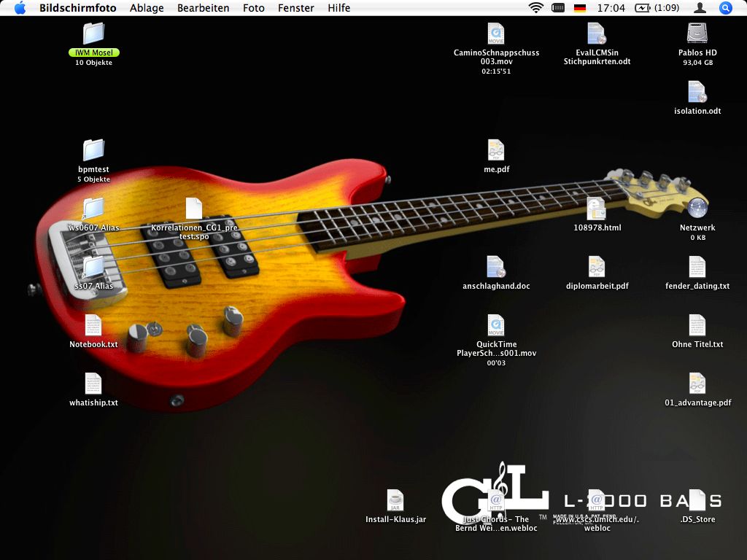The width and height of the screenshot is (747, 560).
Task: Select the anschlaghand.doc file icon
Action: pos(496,267)
